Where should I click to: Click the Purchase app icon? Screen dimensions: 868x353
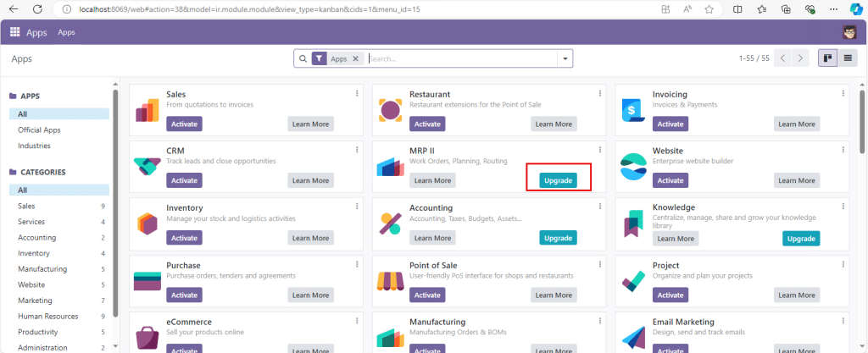pyautogui.click(x=147, y=281)
